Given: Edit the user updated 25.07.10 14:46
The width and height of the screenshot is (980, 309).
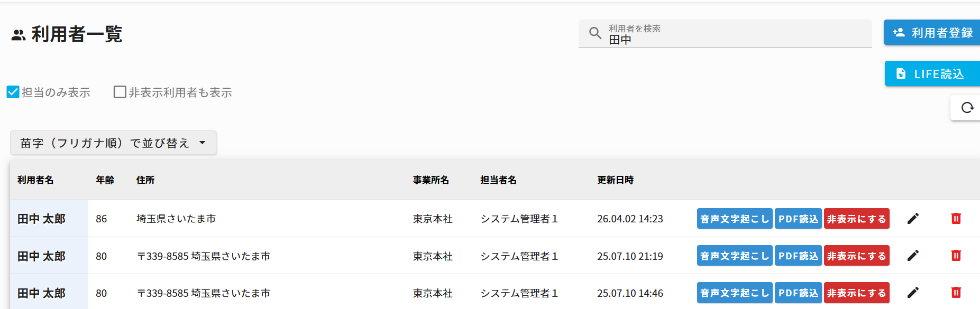Looking at the screenshot, I should [x=913, y=293].
